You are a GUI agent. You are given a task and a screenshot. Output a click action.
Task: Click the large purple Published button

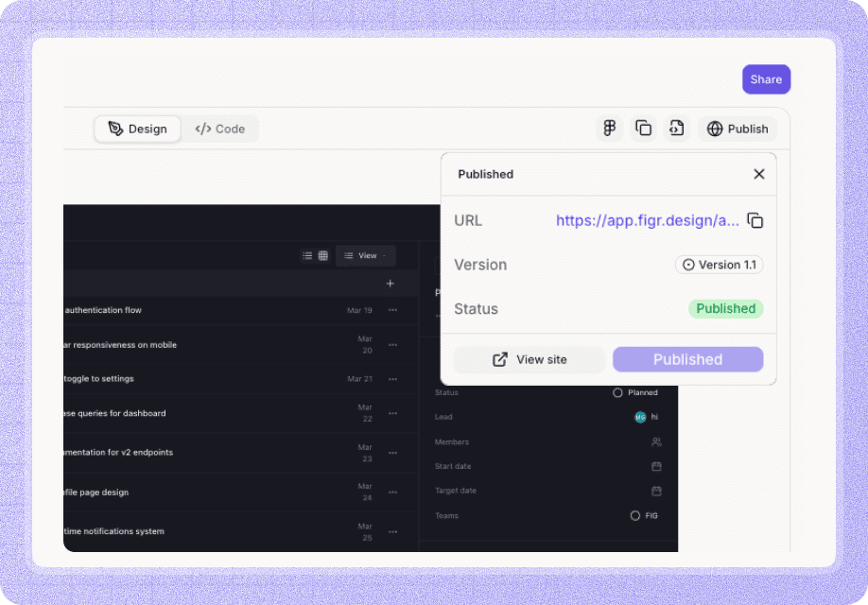[687, 360]
